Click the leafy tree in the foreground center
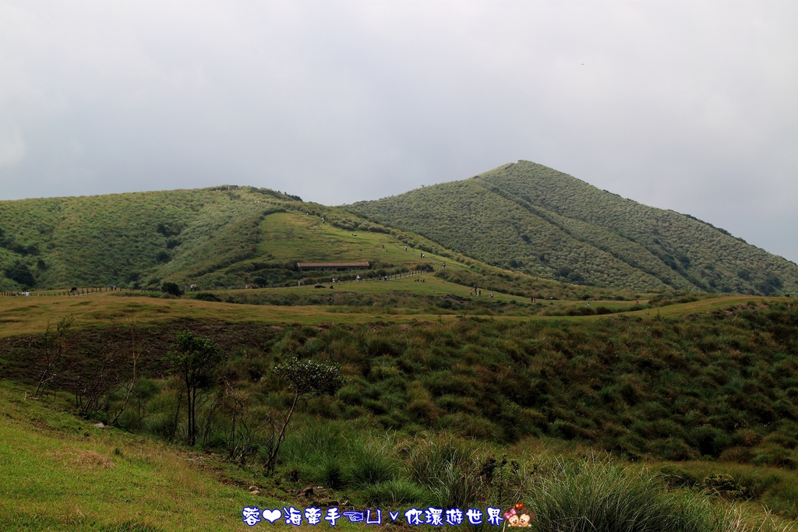The width and height of the screenshot is (798, 532). [306, 377]
